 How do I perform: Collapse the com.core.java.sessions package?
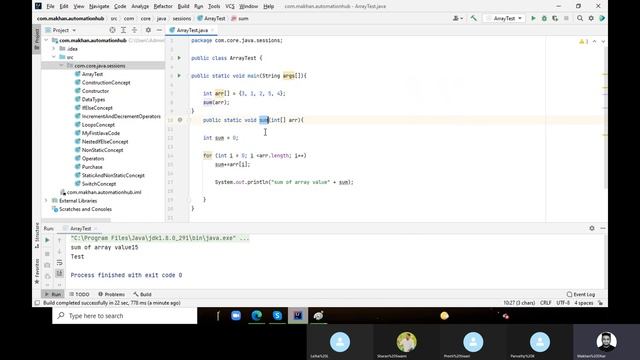click(x=61, y=65)
